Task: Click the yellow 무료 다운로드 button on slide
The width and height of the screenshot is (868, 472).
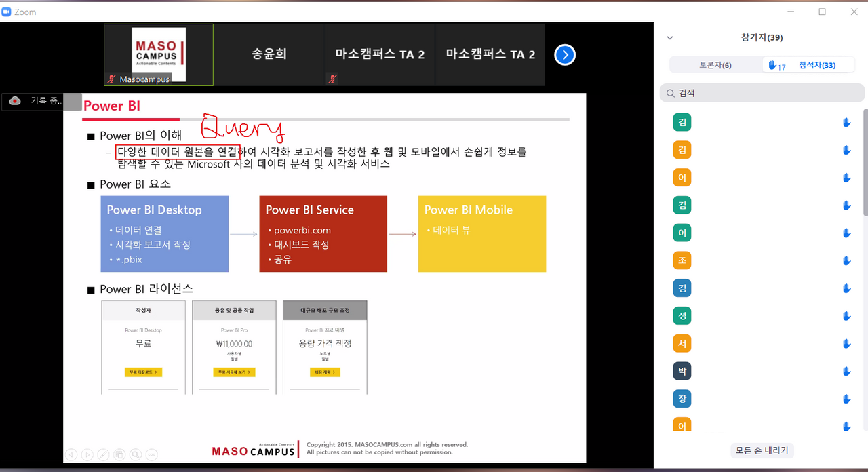Action: pos(143,372)
